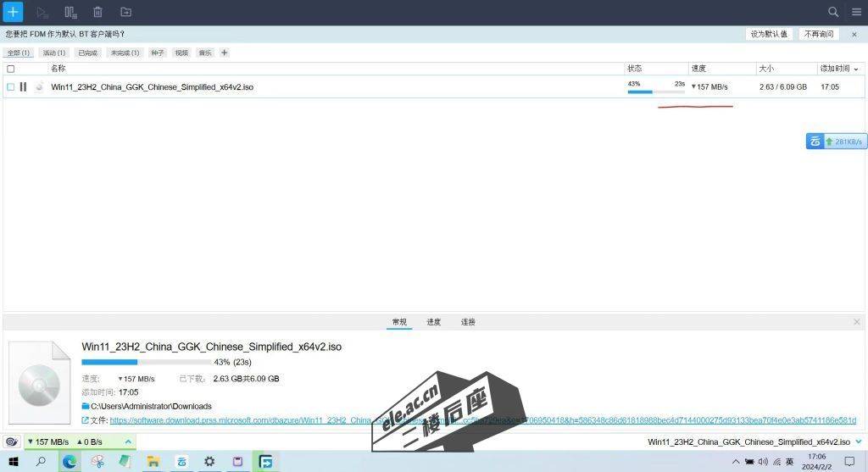The image size is (868, 472).
Task: Click the move to folder toolbar icon
Action: [x=125, y=12]
